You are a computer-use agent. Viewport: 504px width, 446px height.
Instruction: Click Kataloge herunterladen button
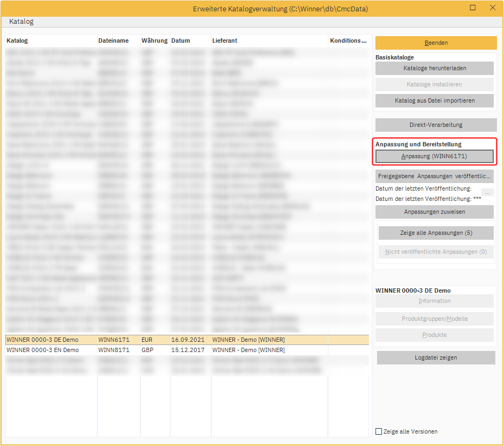click(x=434, y=68)
